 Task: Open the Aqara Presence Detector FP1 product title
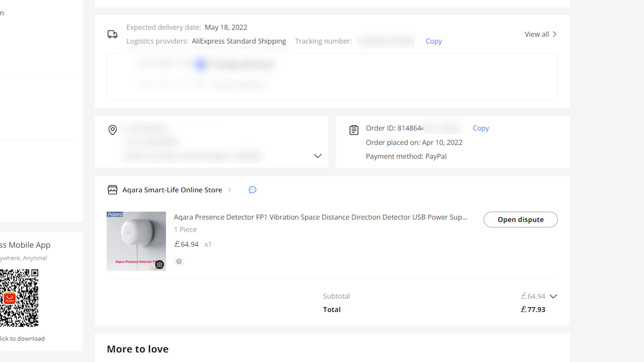click(x=320, y=217)
